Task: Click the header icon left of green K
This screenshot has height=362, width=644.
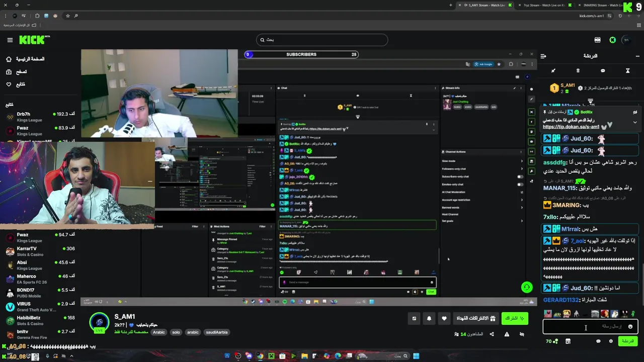Action: click(x=597, y=40)
